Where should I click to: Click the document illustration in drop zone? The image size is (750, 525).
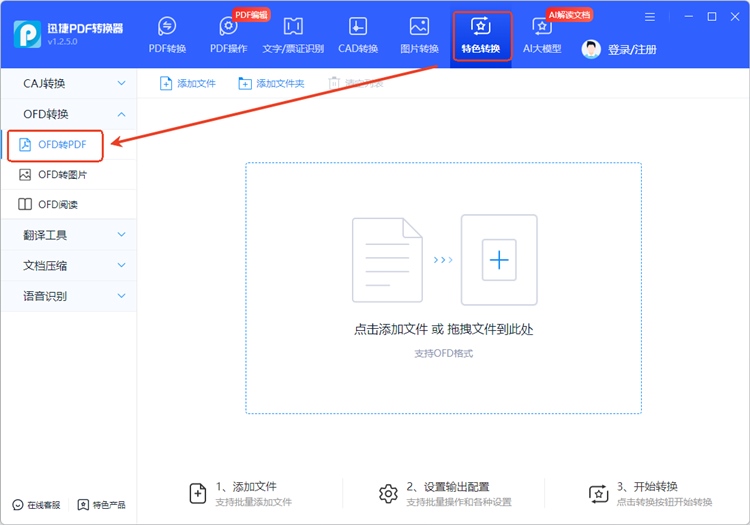387,260
